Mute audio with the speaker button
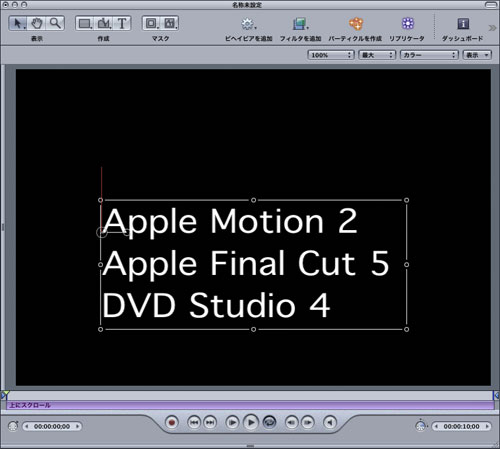 [x=330, y=423]
